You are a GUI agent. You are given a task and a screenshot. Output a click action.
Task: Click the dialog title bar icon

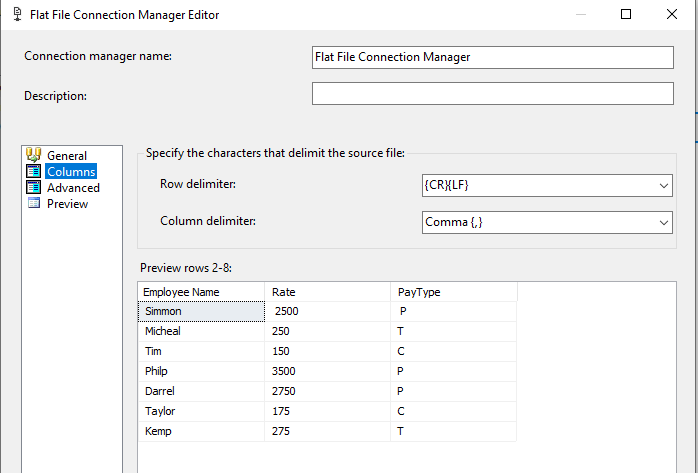(x=13, y=15)
